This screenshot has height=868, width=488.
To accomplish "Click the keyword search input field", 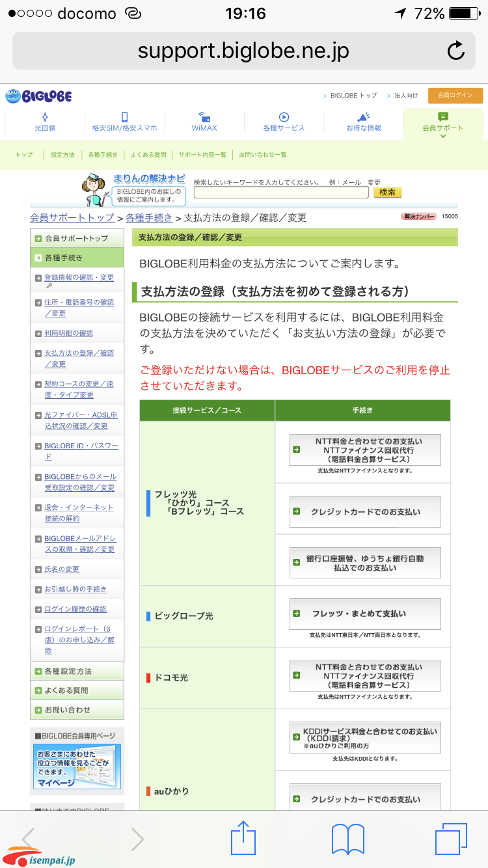I will click(x=281, y=193).
